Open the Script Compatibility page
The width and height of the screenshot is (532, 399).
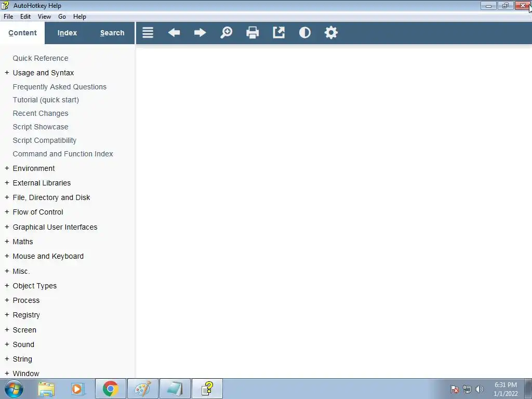pos(45,140)
